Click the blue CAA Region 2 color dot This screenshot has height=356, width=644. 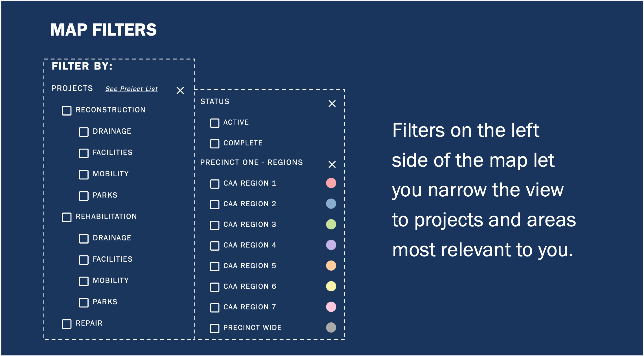click(x=331, y=204)
